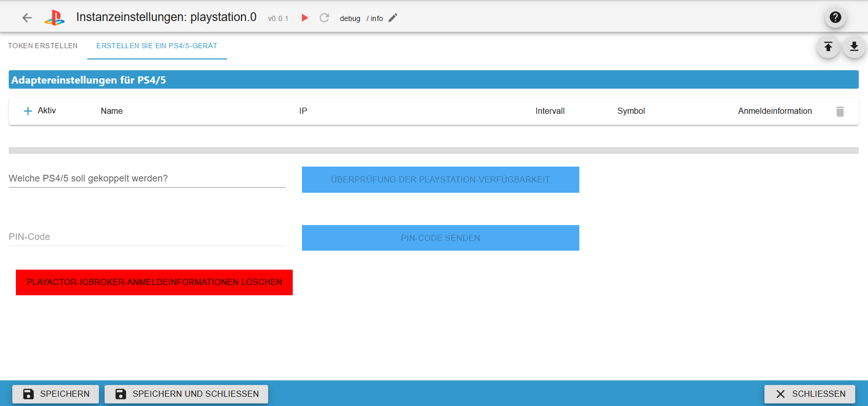Click the Aktiv column header
The height and width of the screenshot is (406, 868).
click(x=47, y=110)
